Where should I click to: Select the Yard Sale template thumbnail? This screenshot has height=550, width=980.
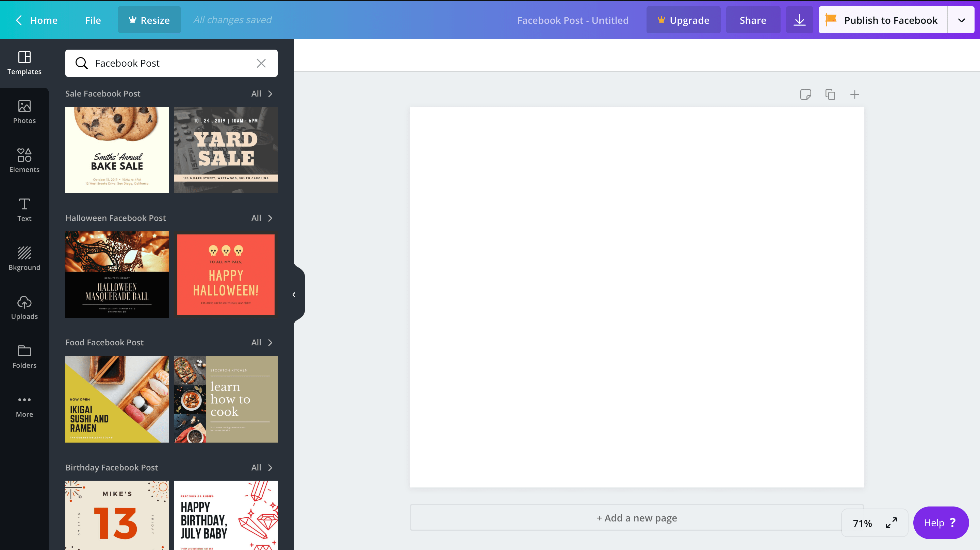tap(226, 150)
